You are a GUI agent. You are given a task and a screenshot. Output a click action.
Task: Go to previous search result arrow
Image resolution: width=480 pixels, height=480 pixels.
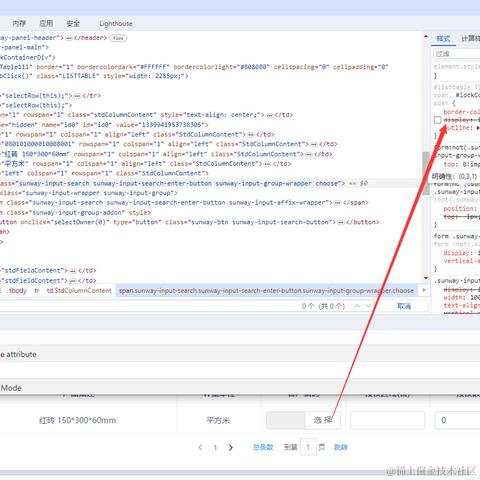click(x=357, y=306)
